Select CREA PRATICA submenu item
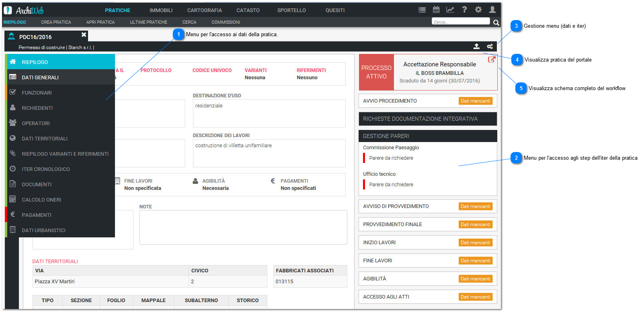This screenshot has width=644, height=313. [56, 22]
